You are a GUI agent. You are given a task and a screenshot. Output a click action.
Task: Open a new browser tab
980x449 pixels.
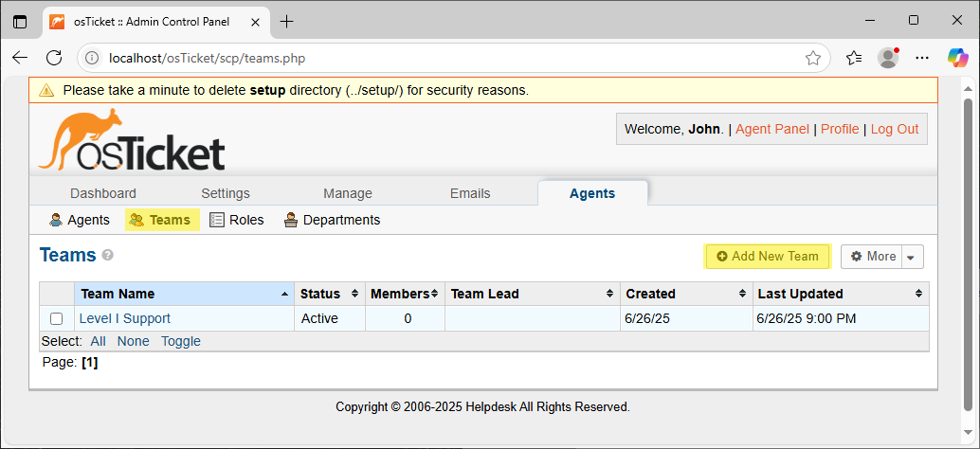(x=286, y=21)
